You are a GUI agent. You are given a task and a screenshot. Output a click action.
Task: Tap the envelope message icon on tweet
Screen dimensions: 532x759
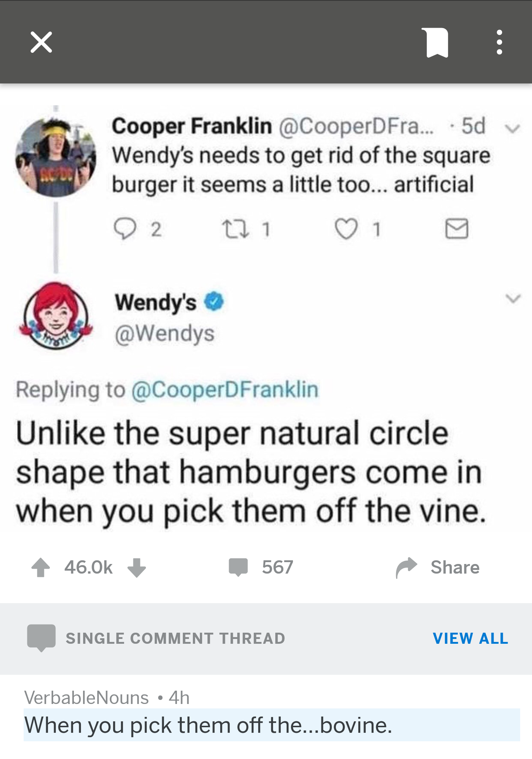click(x=457, y=229)
